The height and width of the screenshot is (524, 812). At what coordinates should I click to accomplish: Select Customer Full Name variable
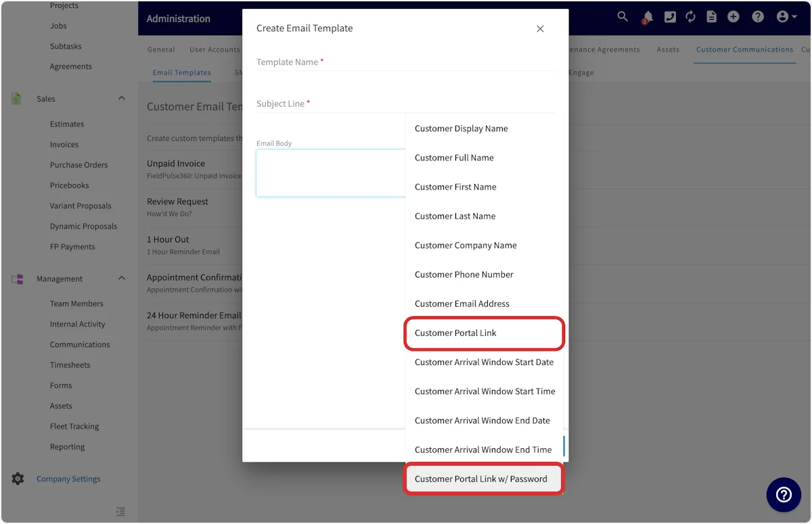pyautogui.click(x=484, y=158)
